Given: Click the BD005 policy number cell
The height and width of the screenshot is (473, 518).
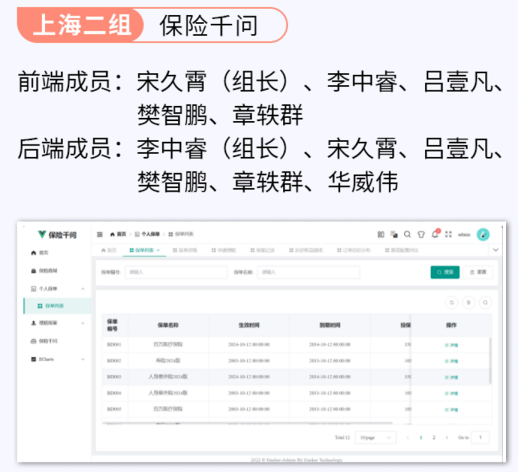Looking at the screenshot, I should [114, 409].
